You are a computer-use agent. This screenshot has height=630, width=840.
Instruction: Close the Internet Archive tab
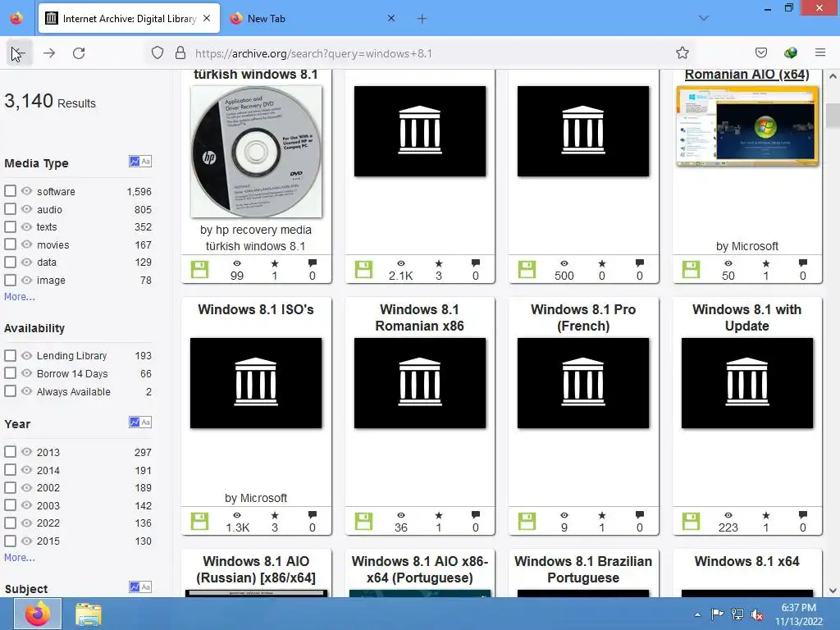tap(207, 18)
